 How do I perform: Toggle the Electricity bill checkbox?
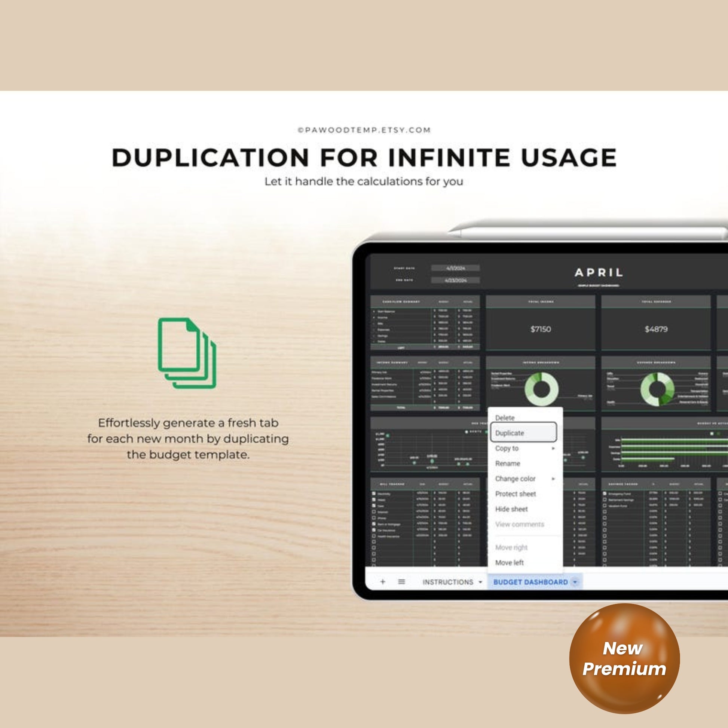374,493
